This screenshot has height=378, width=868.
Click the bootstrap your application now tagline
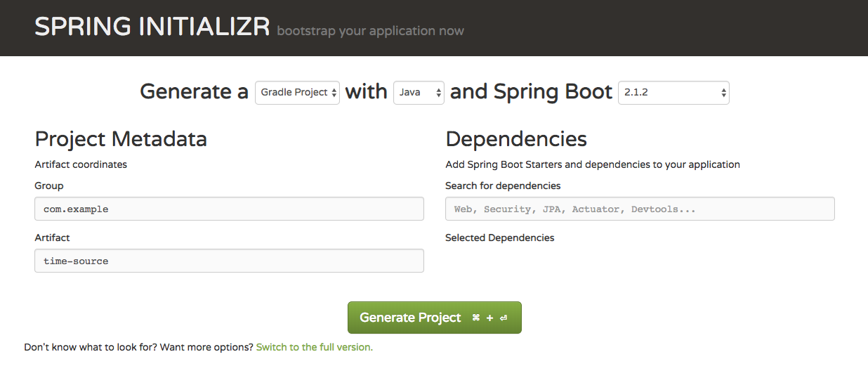click(371, 31)
